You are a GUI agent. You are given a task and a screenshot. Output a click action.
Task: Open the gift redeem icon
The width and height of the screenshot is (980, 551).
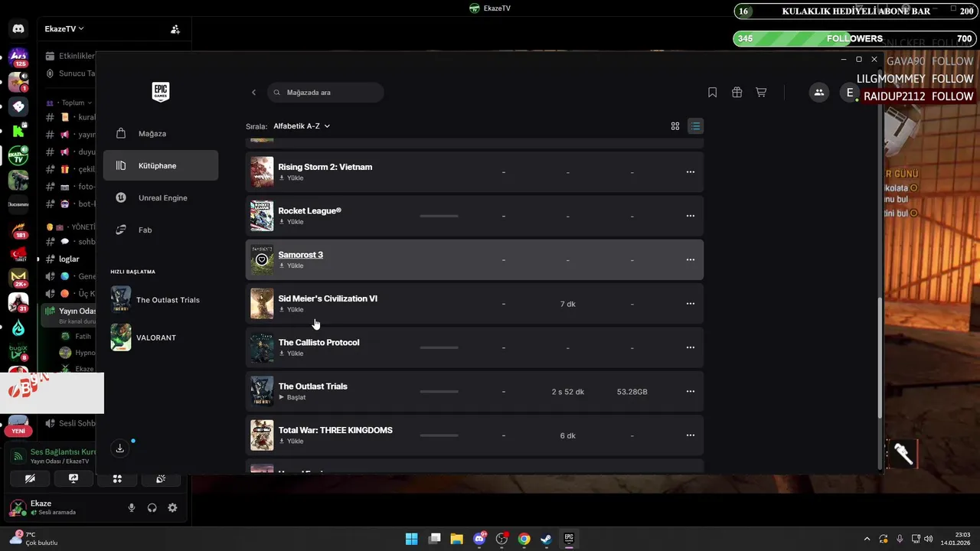(737, 93)
